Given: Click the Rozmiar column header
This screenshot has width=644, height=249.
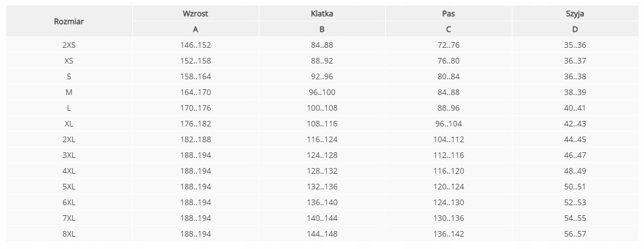Looking at the screenshot, I should [x=69, y=22].
